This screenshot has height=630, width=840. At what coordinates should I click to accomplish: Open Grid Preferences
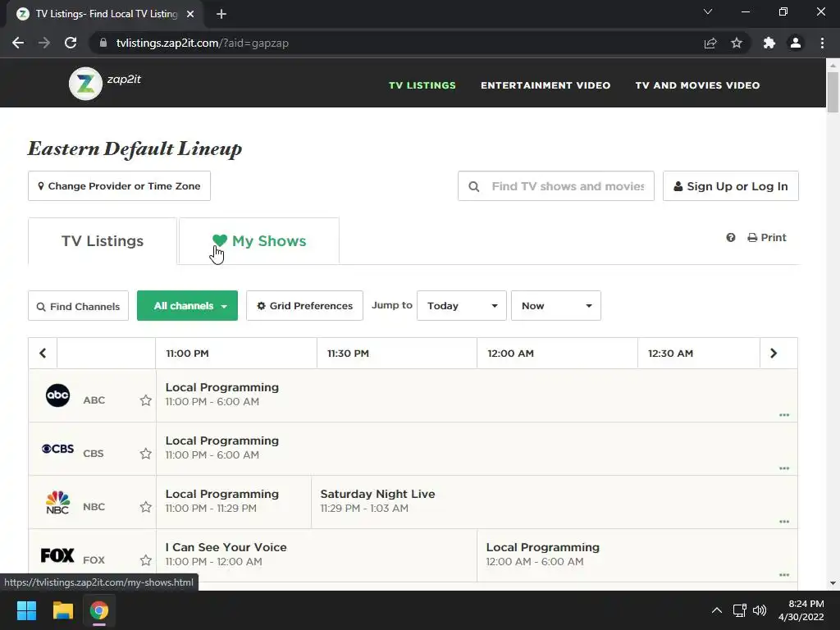pos(305,306)
